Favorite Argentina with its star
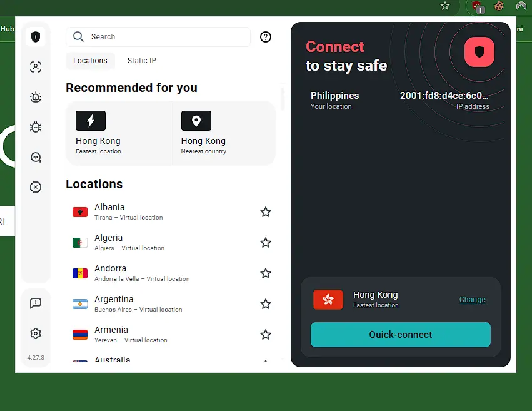Image resolution: width=532 pixels, height=411 pixels. pyautogui.click(x=265, y=304)
